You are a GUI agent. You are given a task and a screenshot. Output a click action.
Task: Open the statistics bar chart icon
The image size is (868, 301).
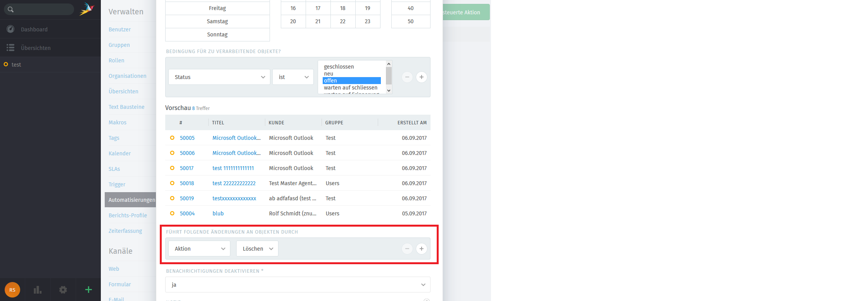point(38,290)
